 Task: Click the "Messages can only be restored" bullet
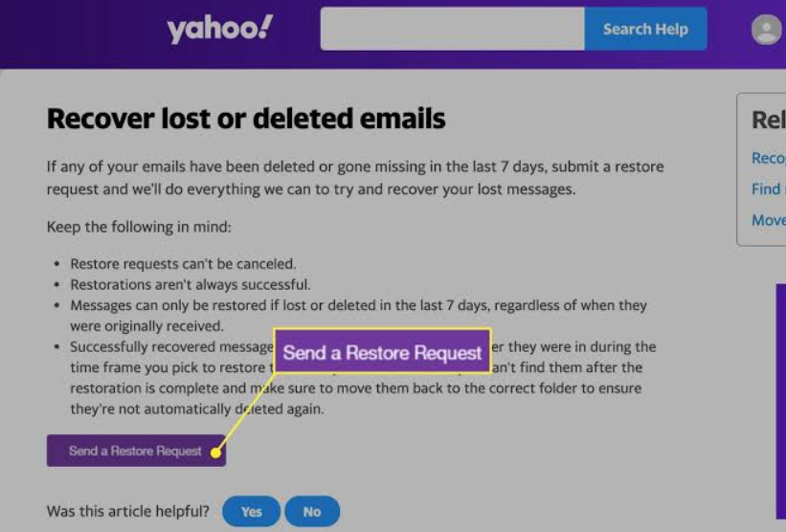click(358, 316)
